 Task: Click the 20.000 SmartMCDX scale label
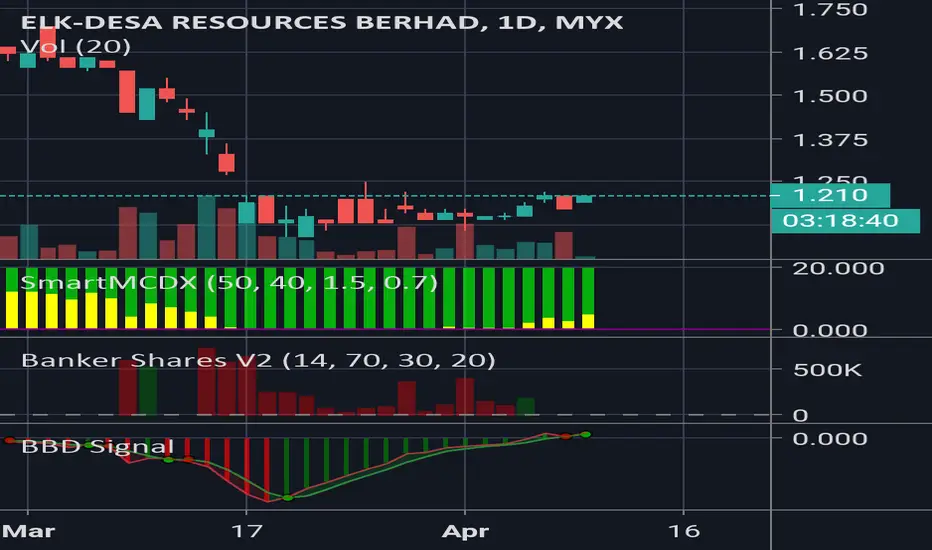point(838,268)
